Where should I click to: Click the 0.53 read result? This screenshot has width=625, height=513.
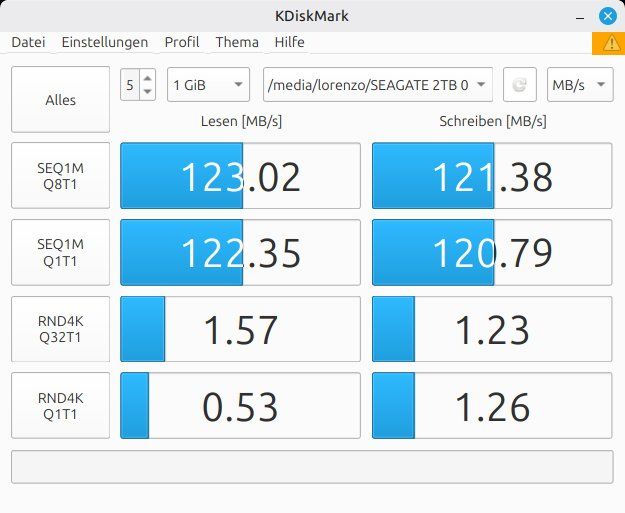pos(240,406)
